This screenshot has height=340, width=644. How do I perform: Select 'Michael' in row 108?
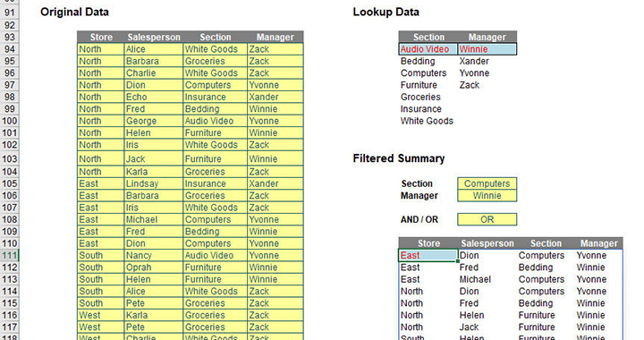(154, 219)
